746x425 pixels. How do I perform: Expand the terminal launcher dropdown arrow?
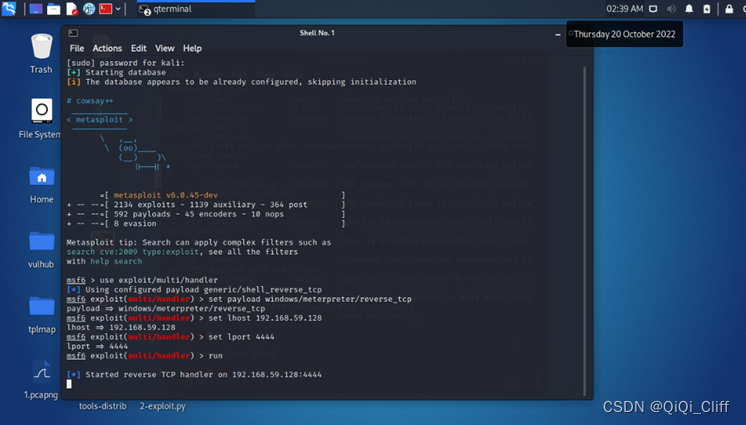(118, 9)
